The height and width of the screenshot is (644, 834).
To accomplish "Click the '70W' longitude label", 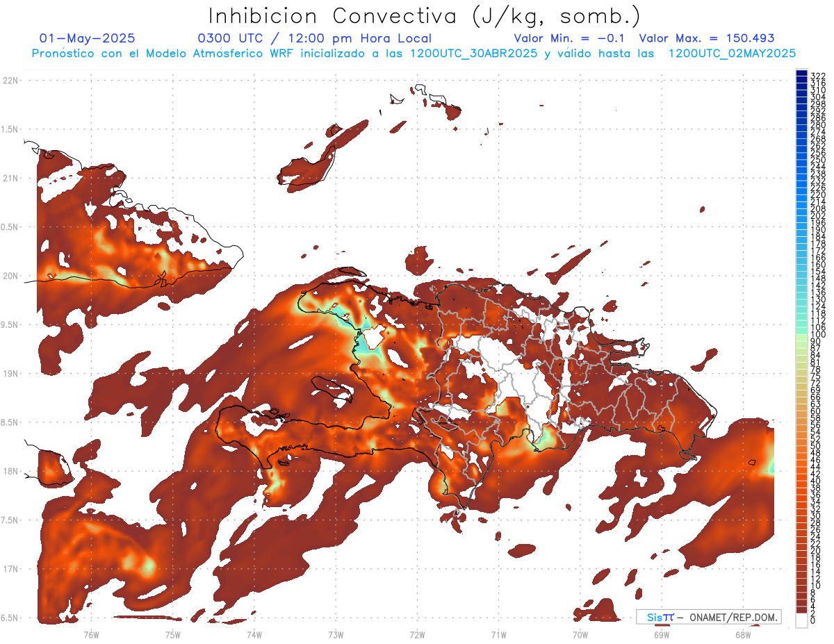I will [x=580, y=634].
